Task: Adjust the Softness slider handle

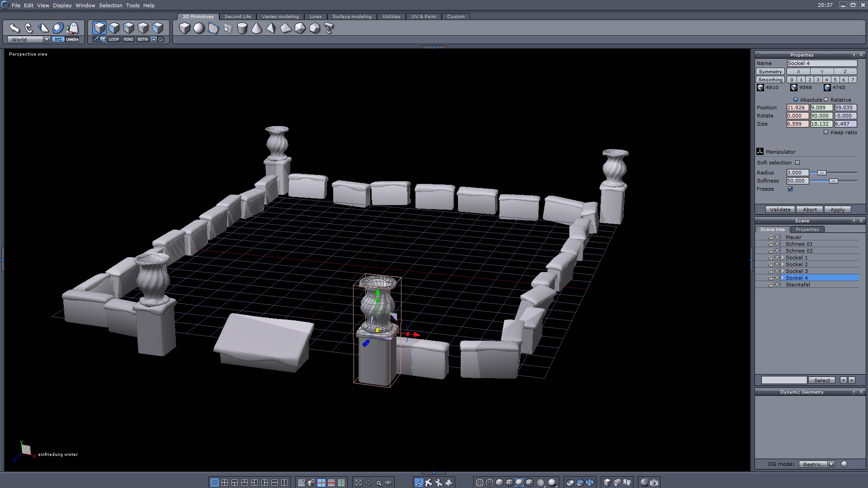Action: click(833, 181)
